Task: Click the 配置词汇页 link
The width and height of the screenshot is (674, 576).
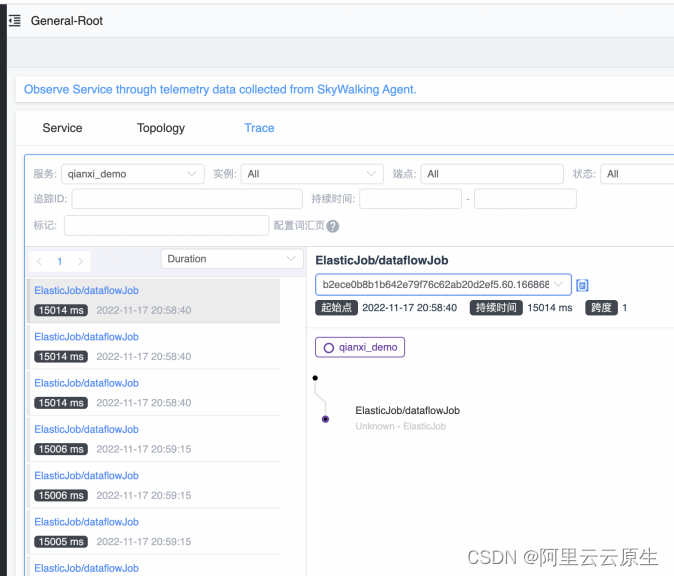Action: [299, 226]
